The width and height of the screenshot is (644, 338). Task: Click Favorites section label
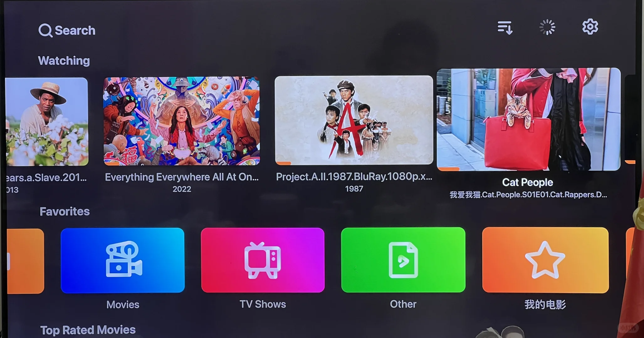[x=64, y=211]
